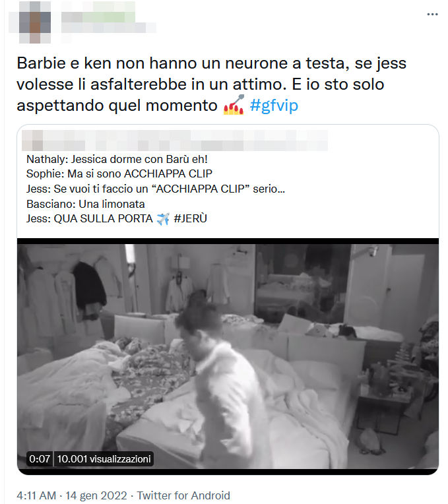Image resolution: width=448 pixels, height=504 pixels.
Task: Click the #JERÙ hashtag in quoted tweet
Action: (190, 218)
